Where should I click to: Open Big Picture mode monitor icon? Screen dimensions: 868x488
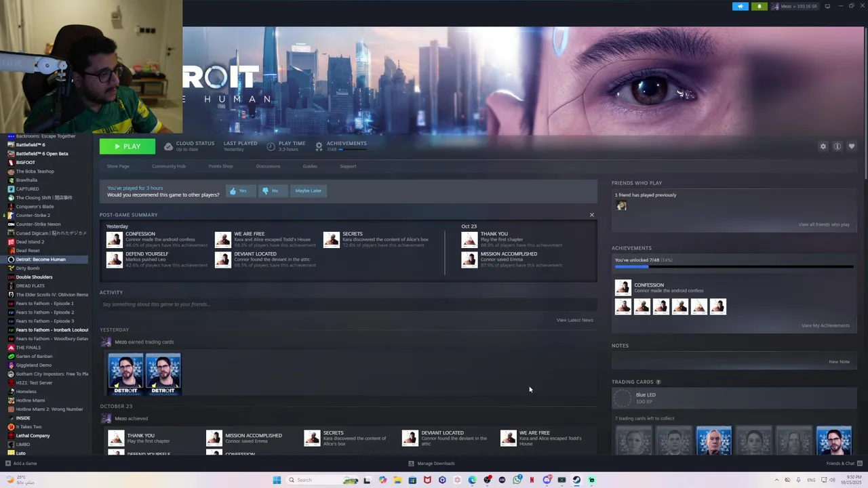pyautogui.click(x=827, y=6)
